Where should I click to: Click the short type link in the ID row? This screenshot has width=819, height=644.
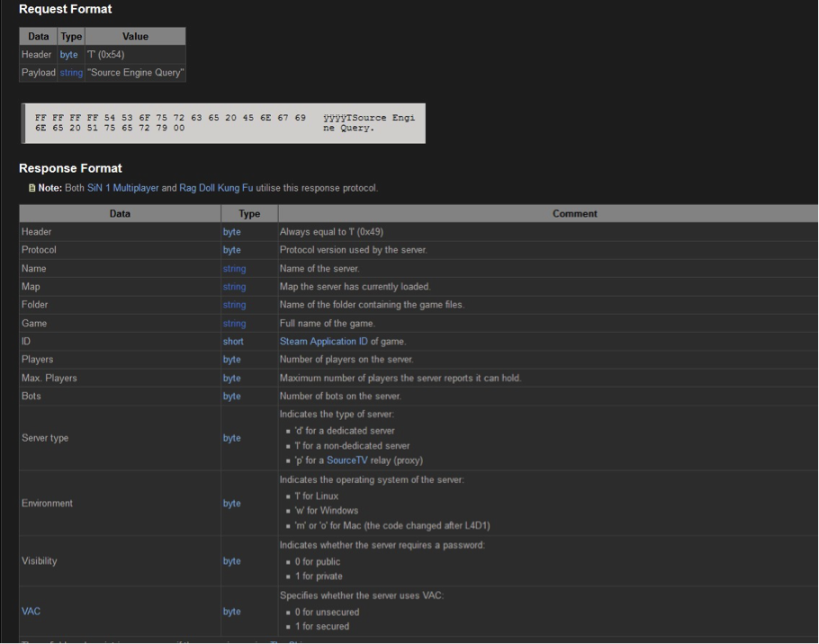[x=233, y=342]
